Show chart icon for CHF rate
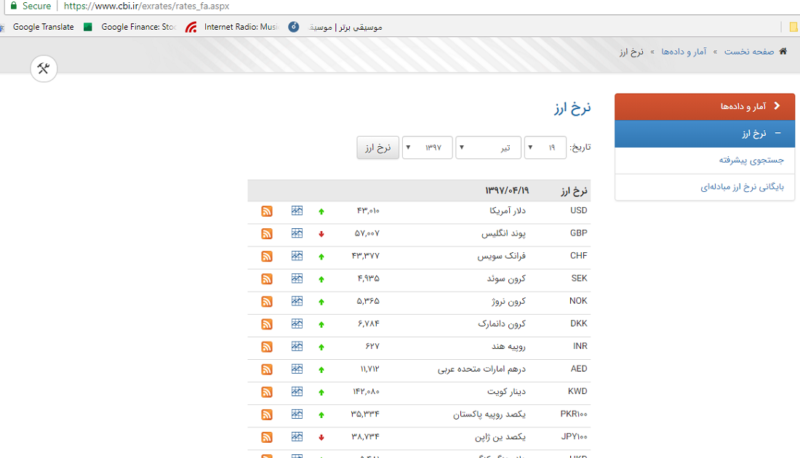Screen dimensions: 800x458 tap(297, 256)
